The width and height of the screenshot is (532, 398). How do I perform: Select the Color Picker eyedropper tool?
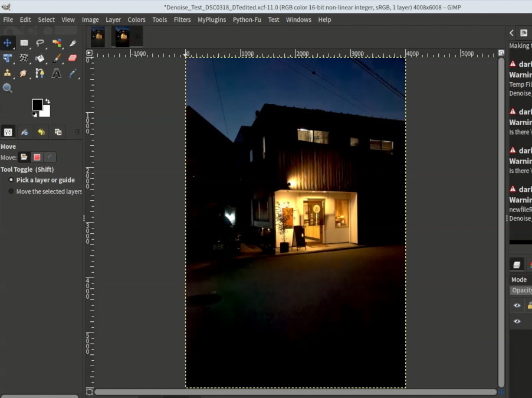(x=73, y=73)
